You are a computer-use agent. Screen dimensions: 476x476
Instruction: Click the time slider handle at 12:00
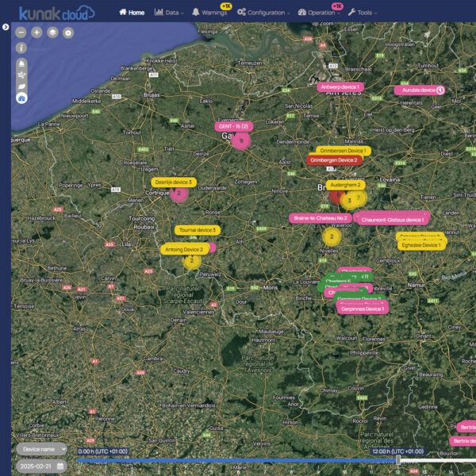tap(398, 460)
